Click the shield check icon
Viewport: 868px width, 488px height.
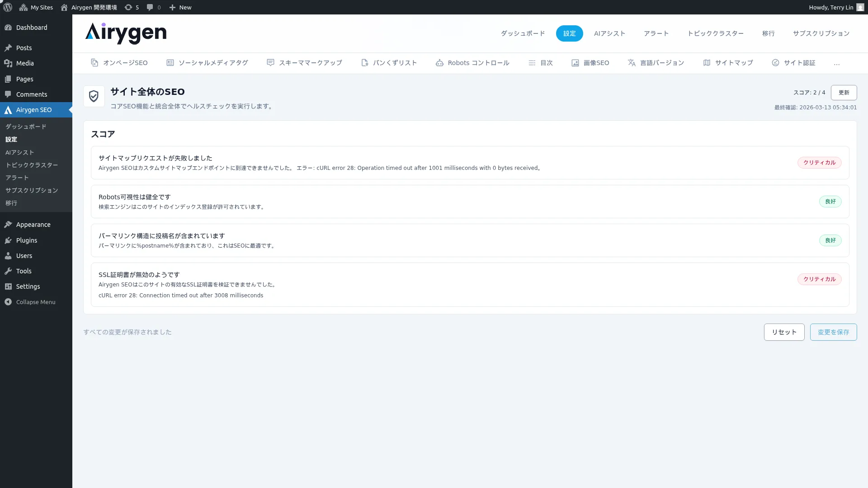pyautogui.click(x=94, y=96)
